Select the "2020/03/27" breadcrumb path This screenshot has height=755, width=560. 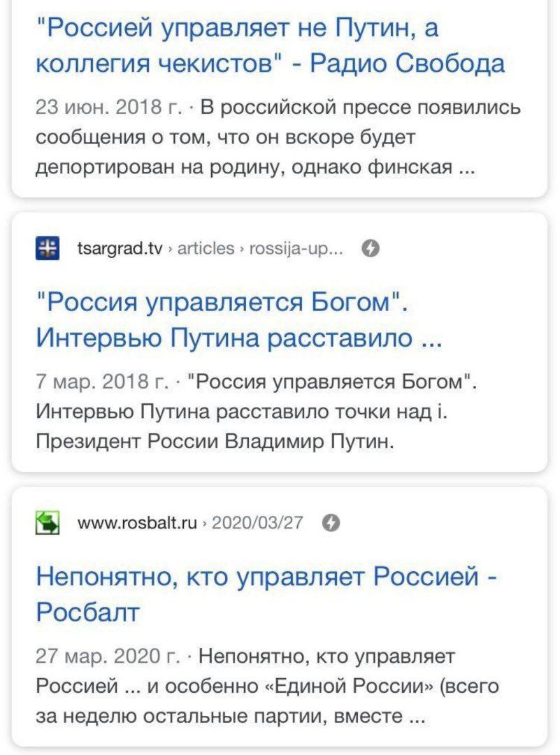(x=257, y=522)
